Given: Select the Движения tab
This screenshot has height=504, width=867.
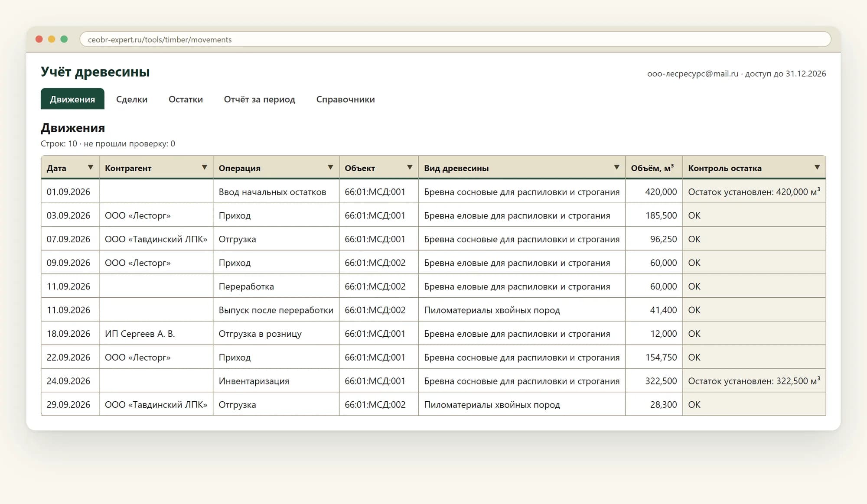Looking at the screenshot, I should (x=72, y=99).
